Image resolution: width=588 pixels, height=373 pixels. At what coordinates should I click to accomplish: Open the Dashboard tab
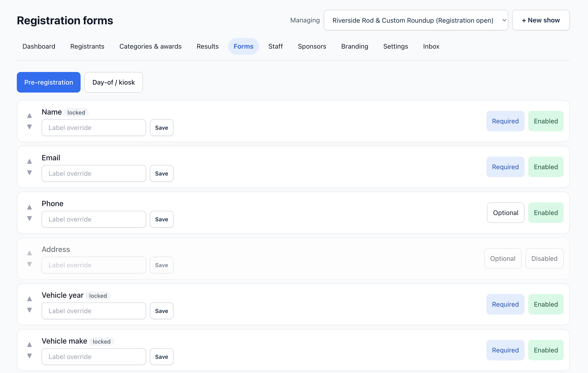(39, 46)
